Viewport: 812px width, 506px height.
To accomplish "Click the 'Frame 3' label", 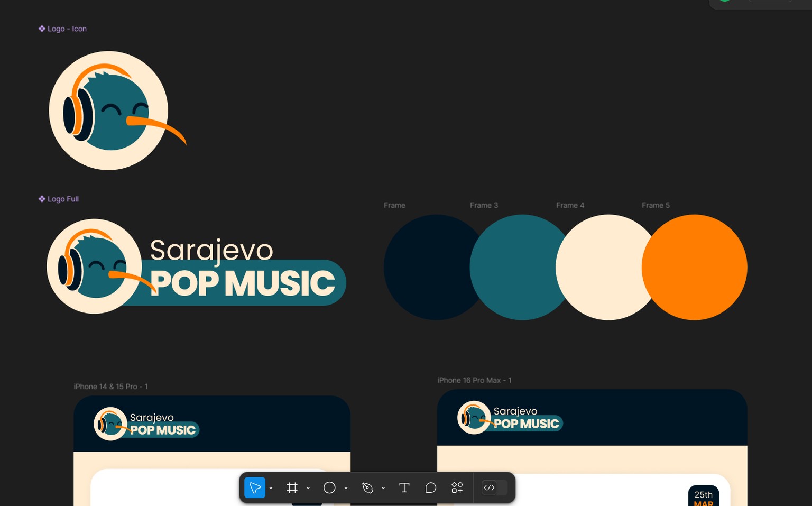I will pos(484,205).
